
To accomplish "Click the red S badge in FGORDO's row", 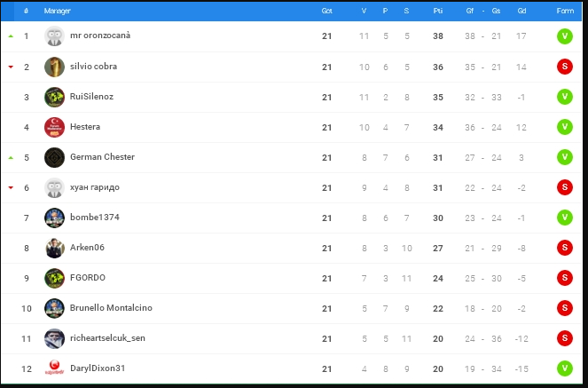I will click(565, 278).
